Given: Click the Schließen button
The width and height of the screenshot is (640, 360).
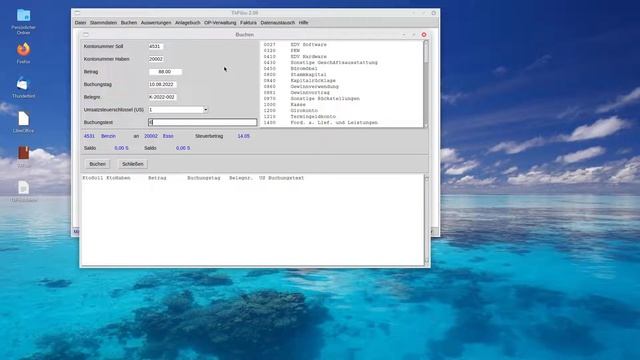Looking at the screenshot, I should pyautogui.click(x=133, y=164).
